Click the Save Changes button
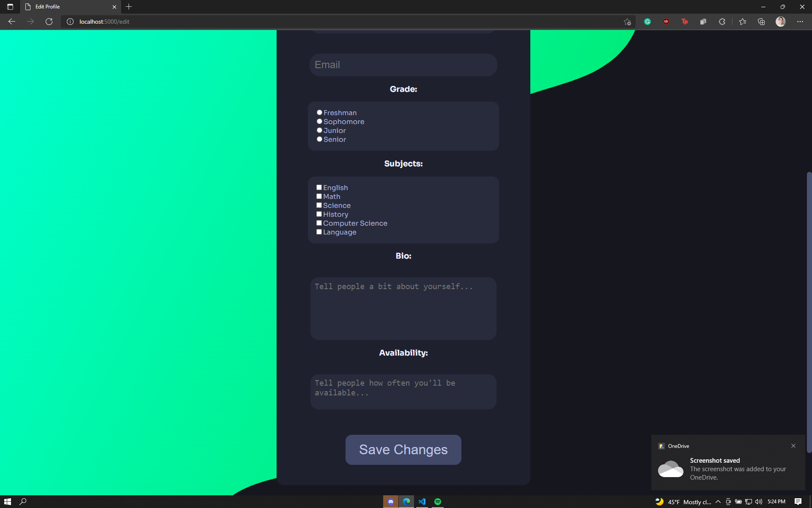This screenshot has height=508, width=812. tap(403, 450)
